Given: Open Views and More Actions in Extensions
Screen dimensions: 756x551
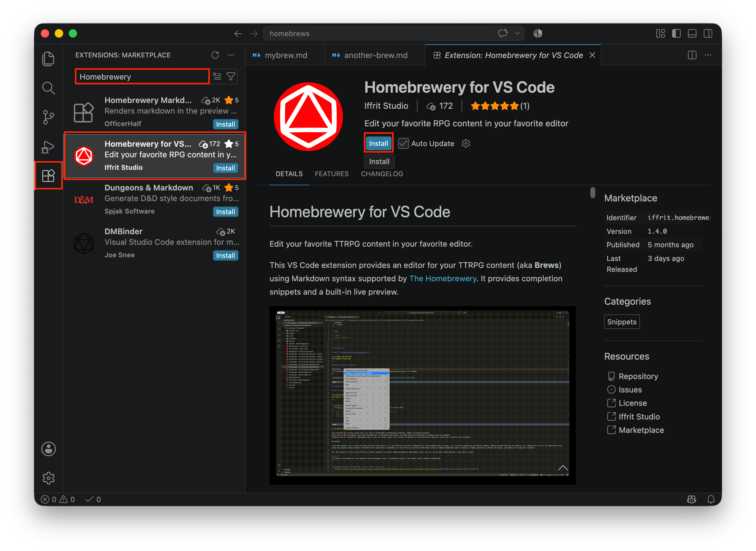Looking at the screenshot, I should coord(231,55).
